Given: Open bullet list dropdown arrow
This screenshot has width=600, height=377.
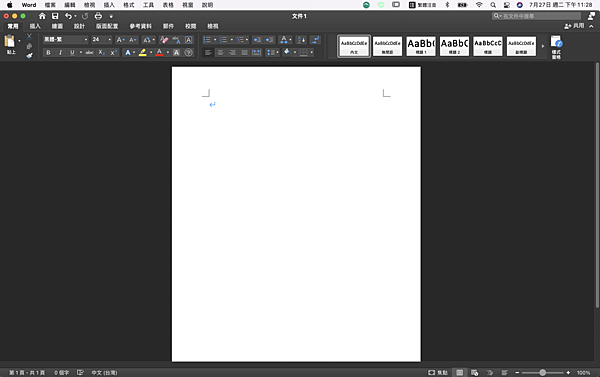Looking at the screenshot, I should click(x=215, y=40).
